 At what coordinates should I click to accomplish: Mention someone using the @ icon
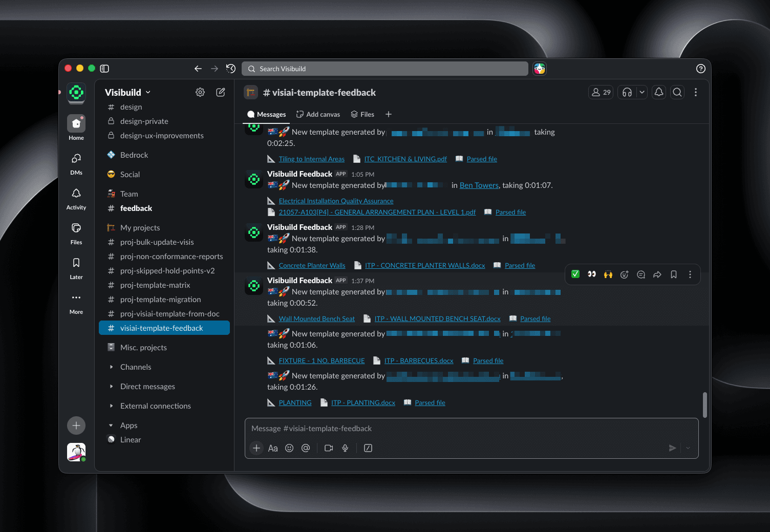click(x=306, y=448)
